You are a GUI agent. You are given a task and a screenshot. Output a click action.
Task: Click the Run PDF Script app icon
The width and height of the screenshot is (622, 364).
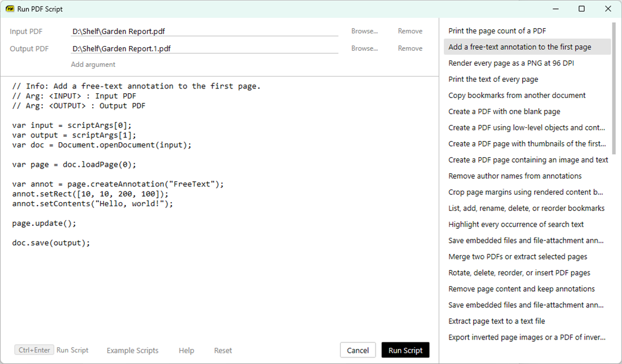click(x=10, y=9)
